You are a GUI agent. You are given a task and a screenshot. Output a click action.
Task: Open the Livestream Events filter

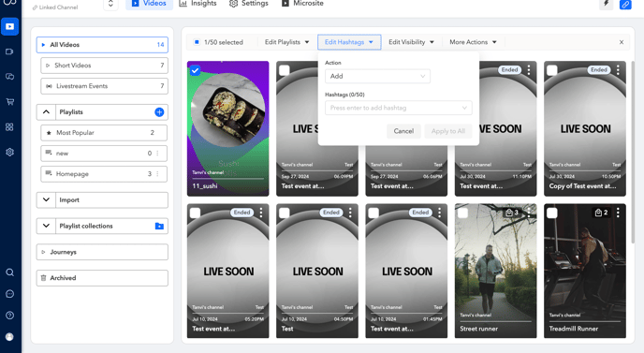pyautogui.click(x=104, y=86)
